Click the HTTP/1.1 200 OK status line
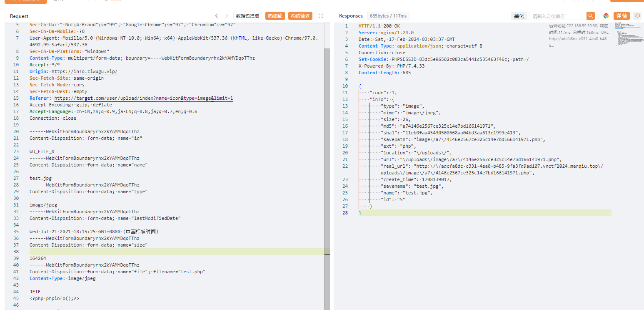Image resolution: width=644 pixels, height=310 pixels. pos(379,26)
